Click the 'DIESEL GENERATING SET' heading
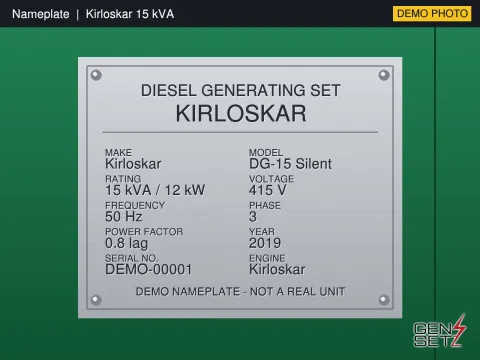This screenshot has width=480, height=360. [241, 90]
